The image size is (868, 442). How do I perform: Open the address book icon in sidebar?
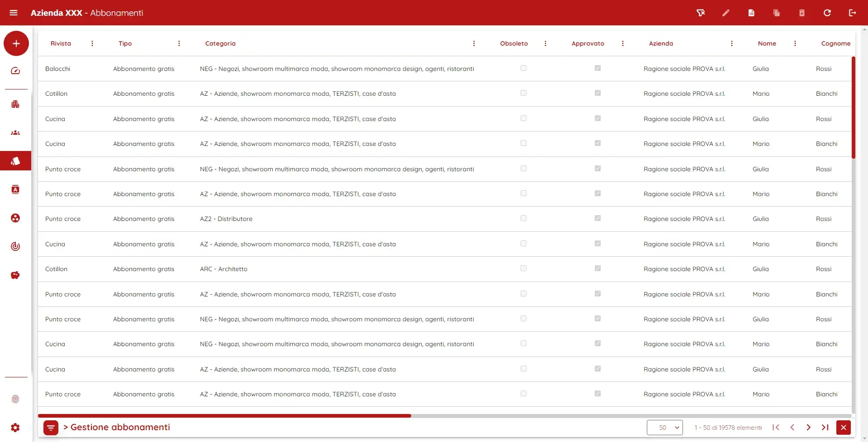(x=15, y=189)
